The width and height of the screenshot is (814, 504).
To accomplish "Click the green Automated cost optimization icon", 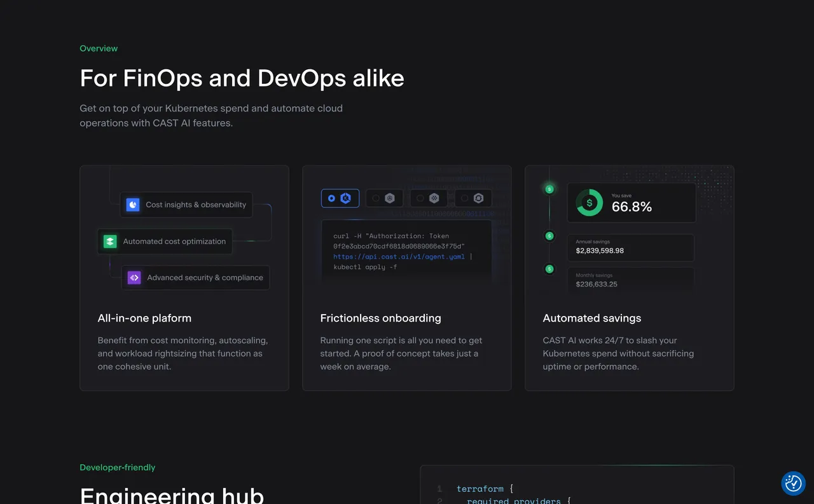I will point(110,242).
